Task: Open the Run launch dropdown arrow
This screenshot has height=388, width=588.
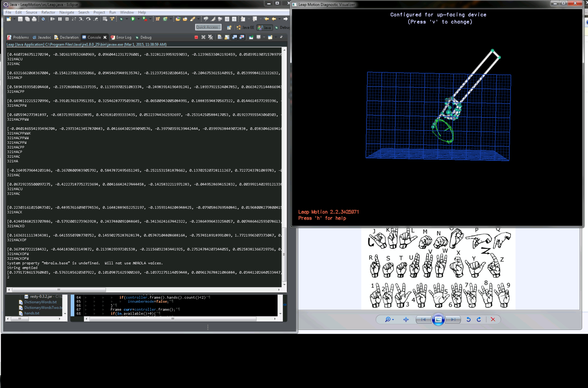Action: [138, 19]
